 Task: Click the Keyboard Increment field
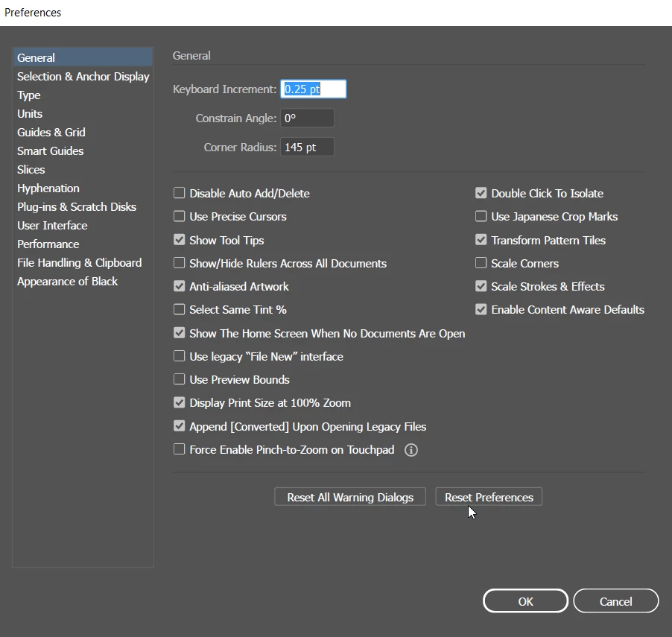[314, 89]
